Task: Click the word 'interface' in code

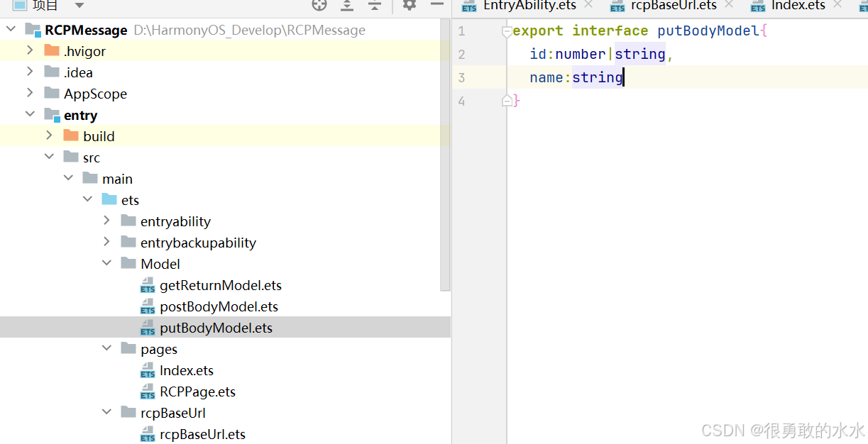Action: pos(610,31)
